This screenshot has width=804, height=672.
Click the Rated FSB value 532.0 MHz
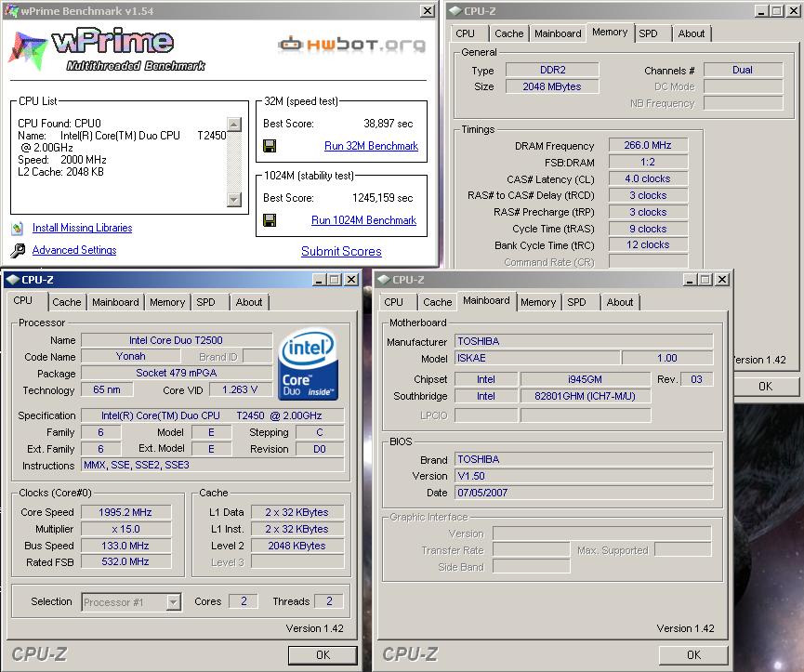pos(125,561)
